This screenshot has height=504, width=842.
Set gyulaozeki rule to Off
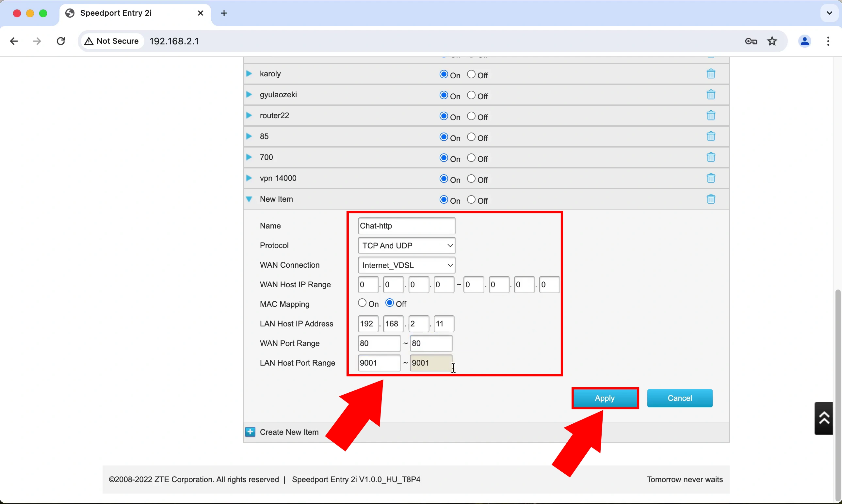click(471, 95)
